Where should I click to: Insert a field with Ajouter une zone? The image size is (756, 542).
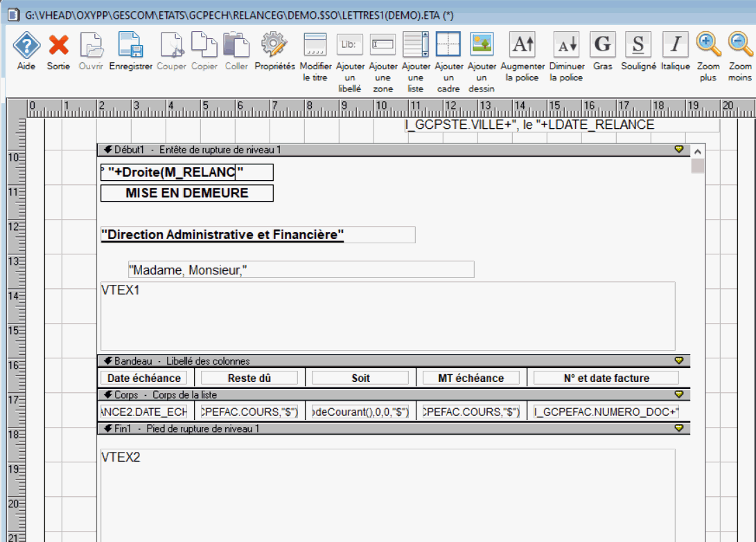point(383,46)
